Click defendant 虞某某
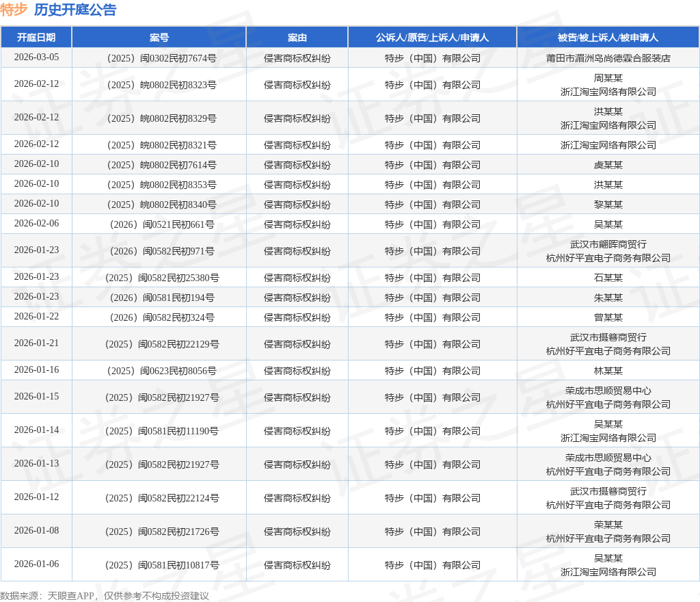The height and width of the screenshot is (602, 700). pos(608,165)
